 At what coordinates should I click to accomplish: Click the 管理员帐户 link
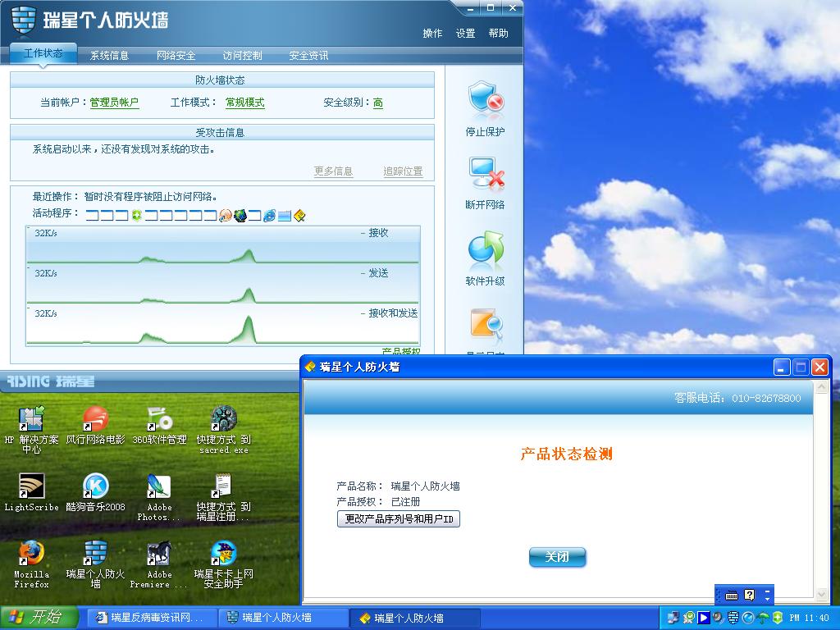click(114, 103)
